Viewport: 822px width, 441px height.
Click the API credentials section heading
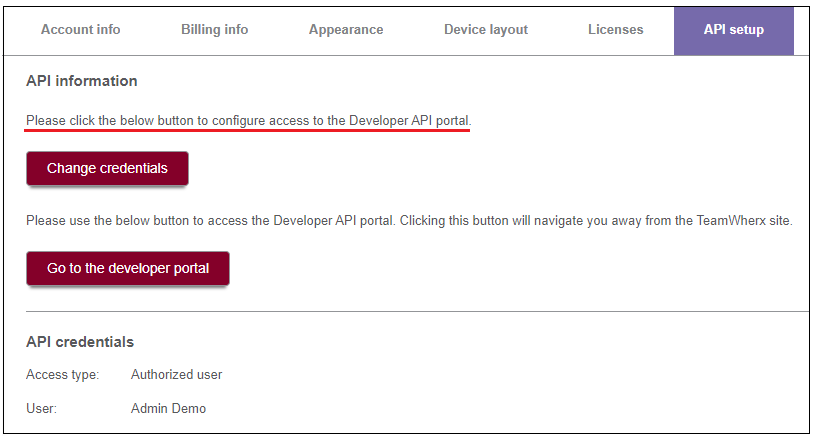click(80, 342)
